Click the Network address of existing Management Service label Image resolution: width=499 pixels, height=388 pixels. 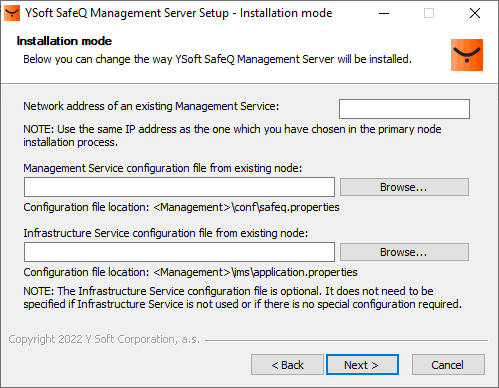(x=151, y=106)
